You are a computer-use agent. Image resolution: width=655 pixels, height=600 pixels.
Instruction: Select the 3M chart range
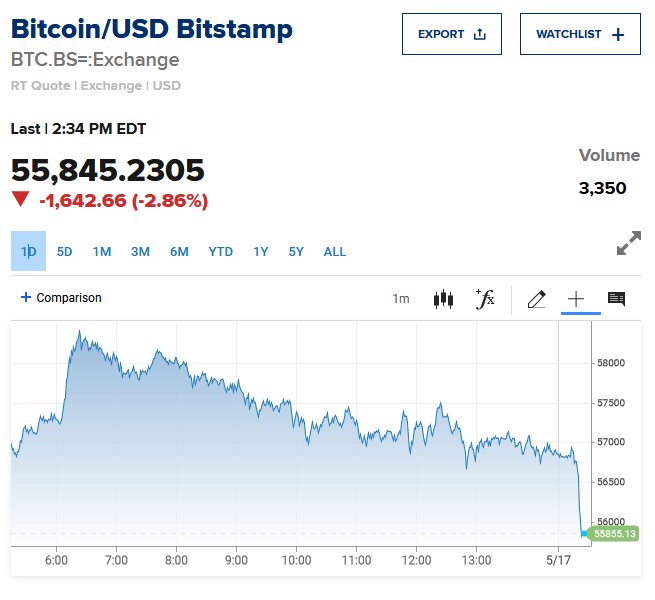[140, 251]
